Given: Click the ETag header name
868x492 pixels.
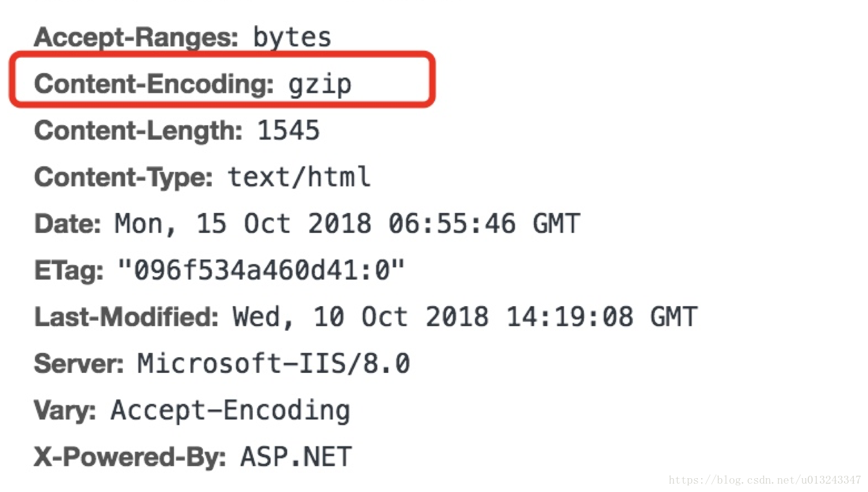Looking at the screenshot, I should click(69, 271).
